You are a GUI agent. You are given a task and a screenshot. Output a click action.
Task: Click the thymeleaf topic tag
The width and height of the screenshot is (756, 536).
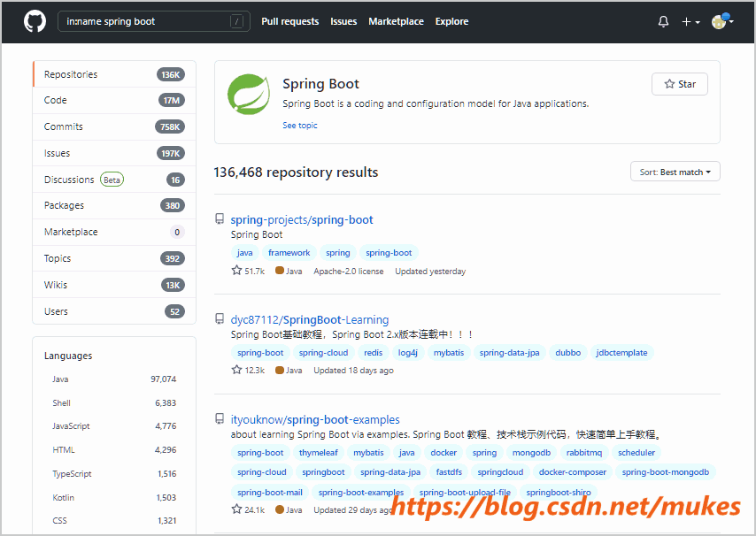[x=318, y=453]
